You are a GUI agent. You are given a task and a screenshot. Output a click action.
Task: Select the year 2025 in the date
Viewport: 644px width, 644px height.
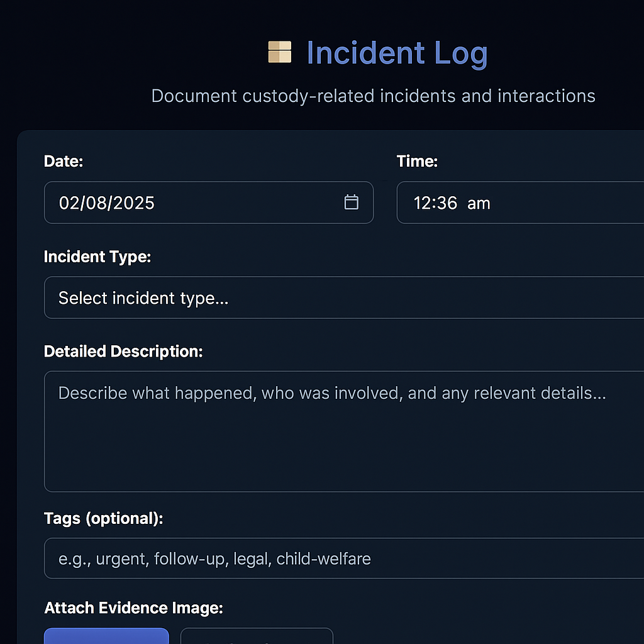point(131,203)
